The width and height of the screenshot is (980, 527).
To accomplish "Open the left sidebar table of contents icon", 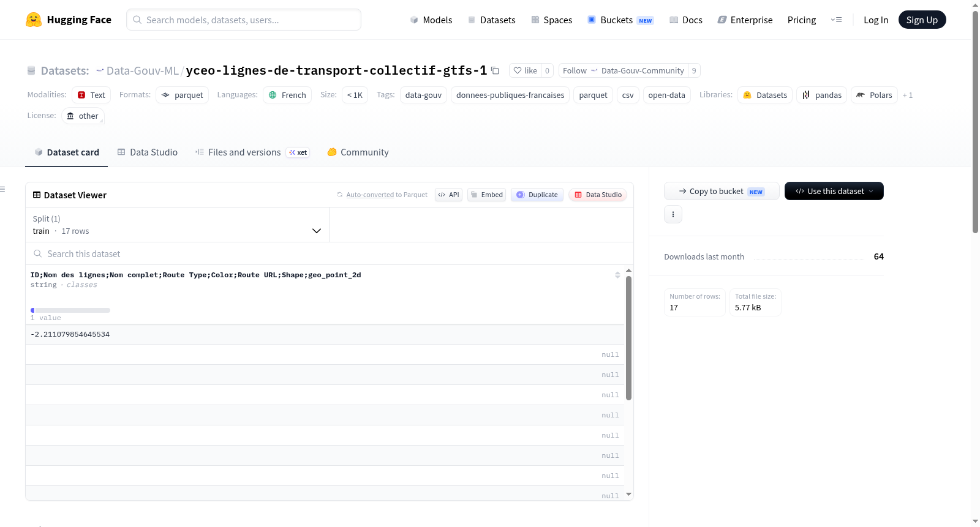I will tap(3, 189).
